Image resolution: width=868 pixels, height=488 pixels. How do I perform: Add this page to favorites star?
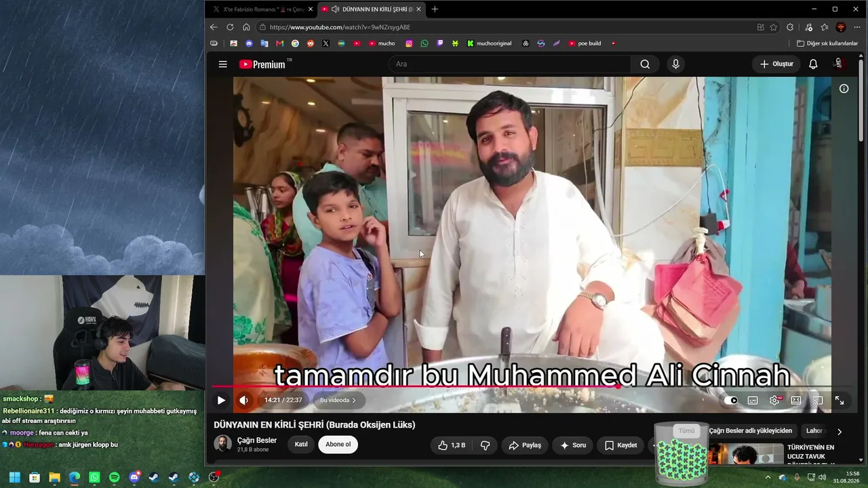click(774, 27)
